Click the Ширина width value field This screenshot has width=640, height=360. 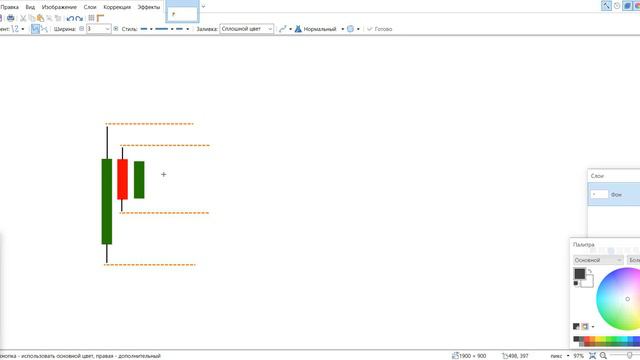point(96,29)
